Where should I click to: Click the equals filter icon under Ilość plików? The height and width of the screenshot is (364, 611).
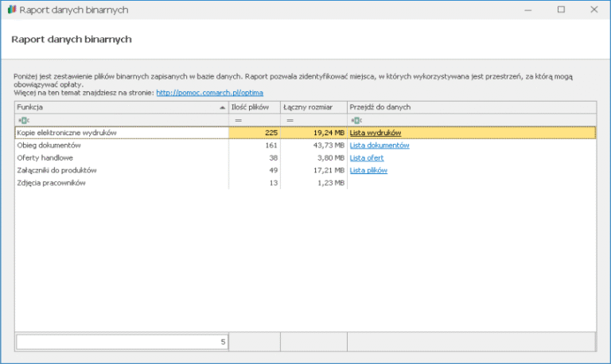(x=238, y=120)
